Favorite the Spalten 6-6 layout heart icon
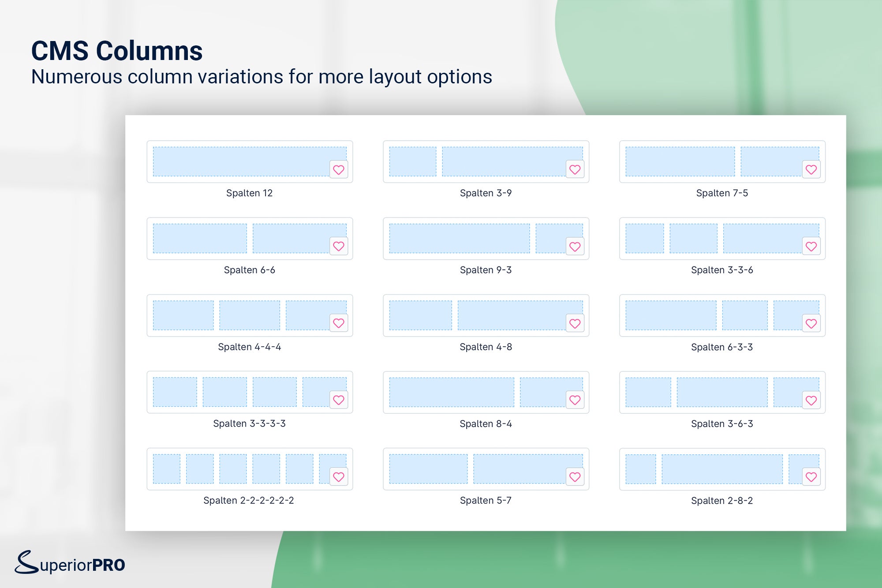The width and height of the screenshot is (882, 588). [339, 246]
